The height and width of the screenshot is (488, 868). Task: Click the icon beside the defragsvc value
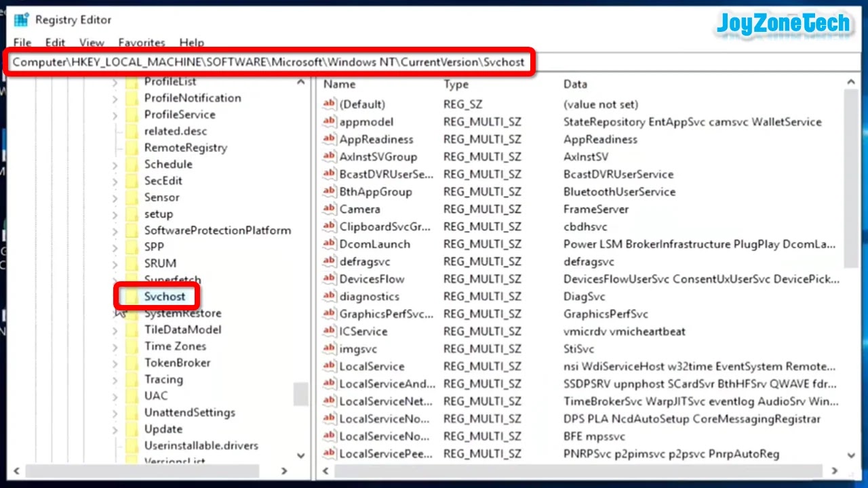[x=330, y=261]
